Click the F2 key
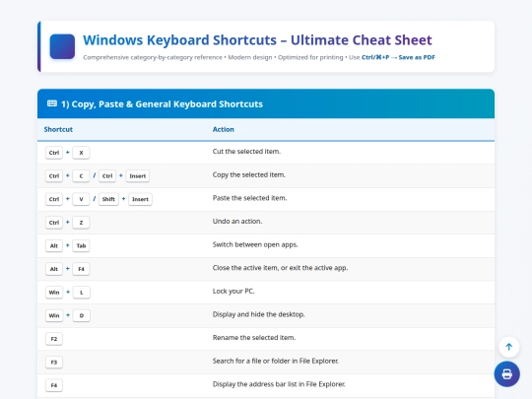The width and height of the screenshot is (532, 399). [x=54, y=339]
